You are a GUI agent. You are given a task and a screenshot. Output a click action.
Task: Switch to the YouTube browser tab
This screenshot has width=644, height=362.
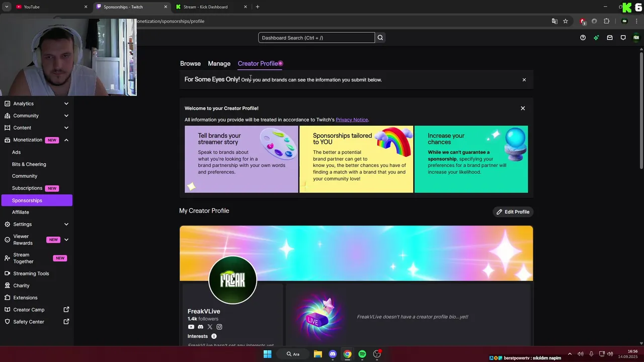pos(50,7)
